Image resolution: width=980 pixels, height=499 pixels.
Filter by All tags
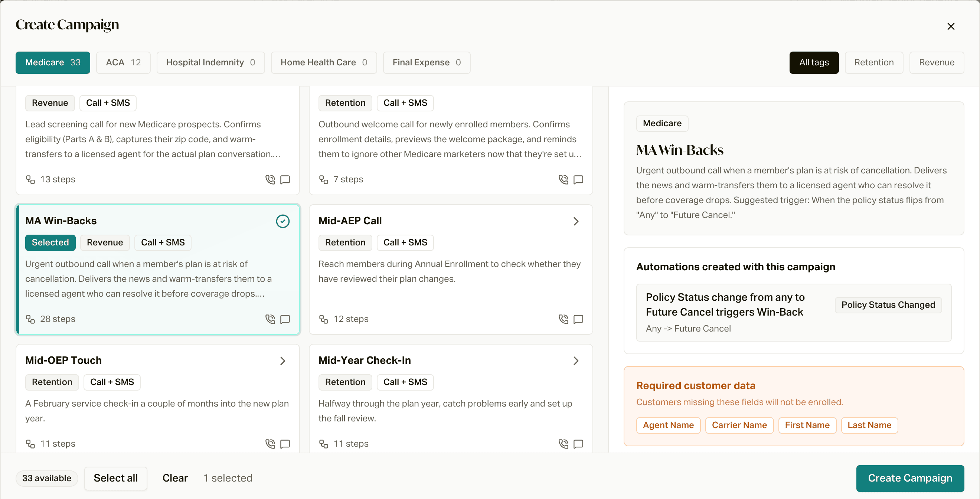[x=814, y=62]
